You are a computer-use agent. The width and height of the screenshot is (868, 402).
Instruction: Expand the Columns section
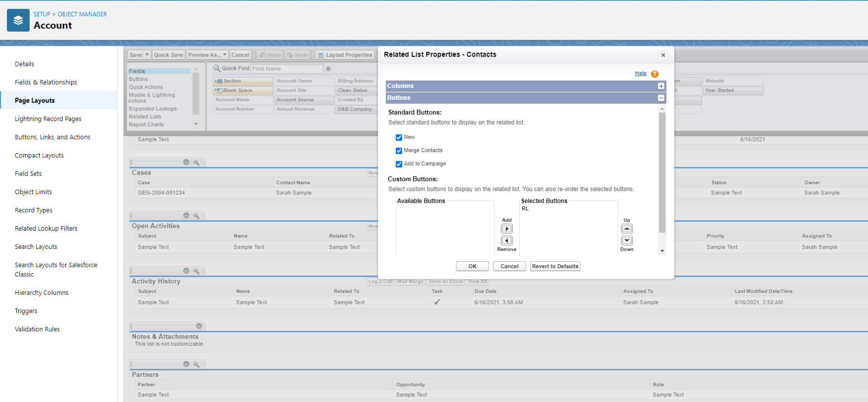661,86
